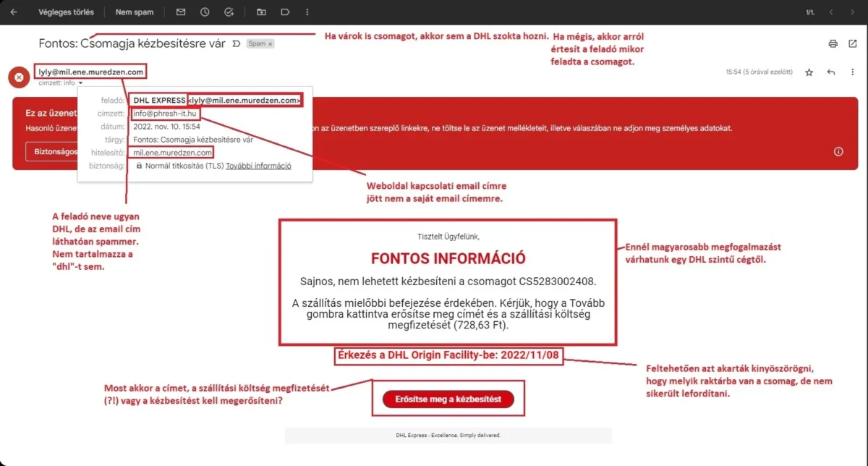Add email to tasks with checkmark icon
868x466 pixels.
click(x=229, y=12)
